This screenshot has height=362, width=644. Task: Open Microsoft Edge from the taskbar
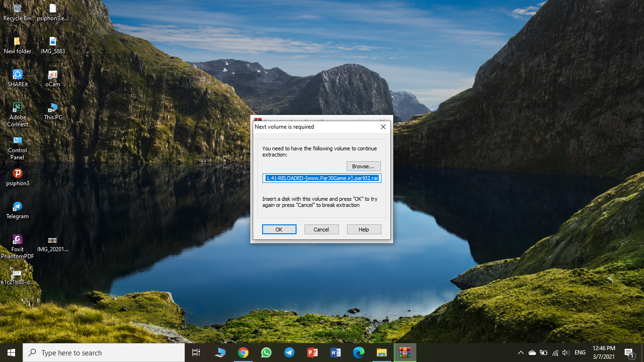[359, 353]
